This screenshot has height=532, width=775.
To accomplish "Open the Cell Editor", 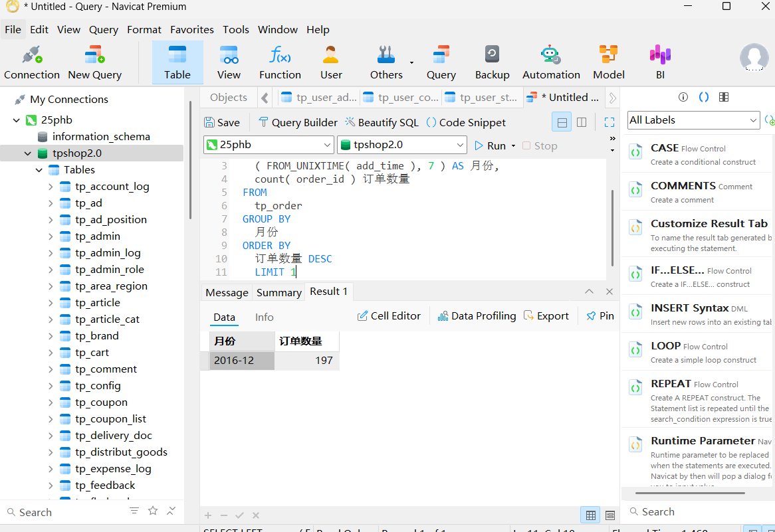I will 389,316.
